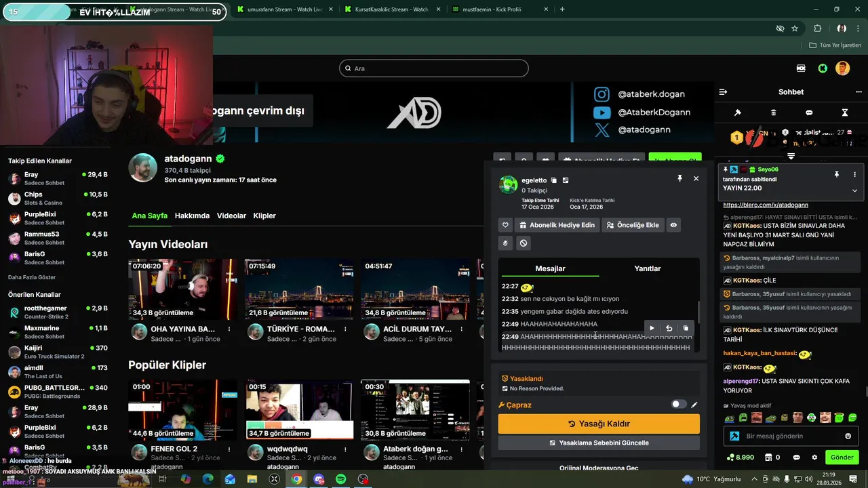
Task: Click copy icon on the 22:49 message
Action: pyautogui.click(x=686, y=329)
